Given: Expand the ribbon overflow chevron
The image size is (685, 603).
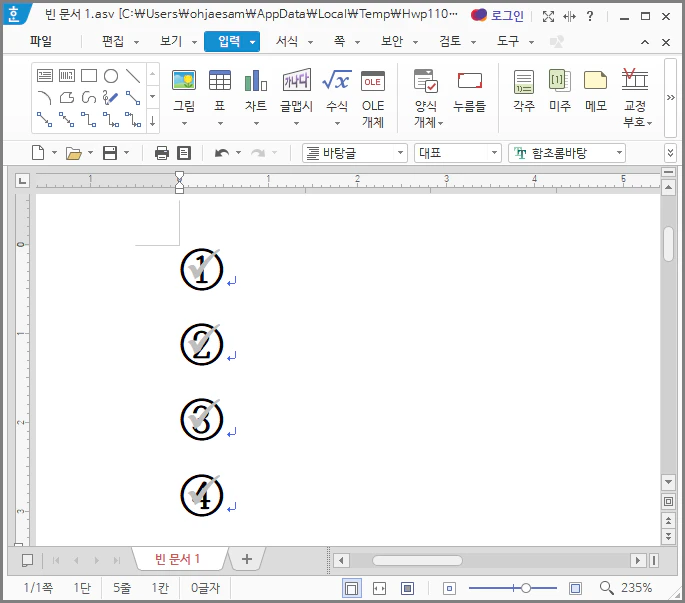Looking at the screenshot, I should click(x=670, y=97).
